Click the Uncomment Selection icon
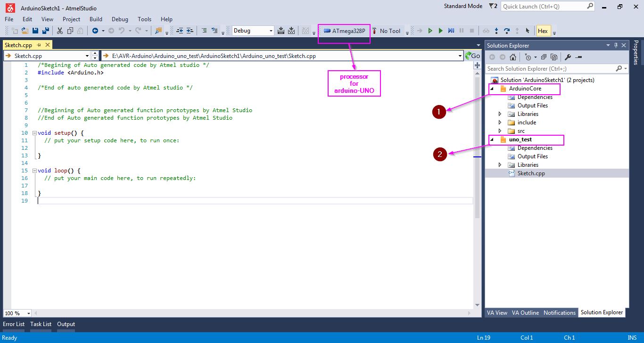Image resolution: width=644 pixels, height=343 pixels. pyautogui.click(x=215, y=31)
